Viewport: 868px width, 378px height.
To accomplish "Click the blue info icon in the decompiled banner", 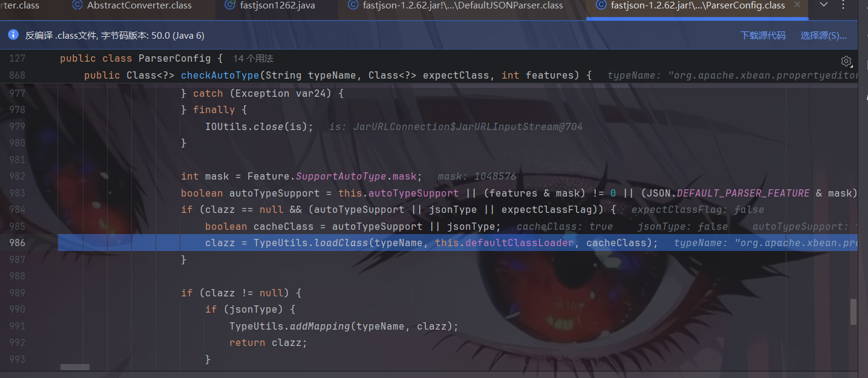I will (13, 35).
